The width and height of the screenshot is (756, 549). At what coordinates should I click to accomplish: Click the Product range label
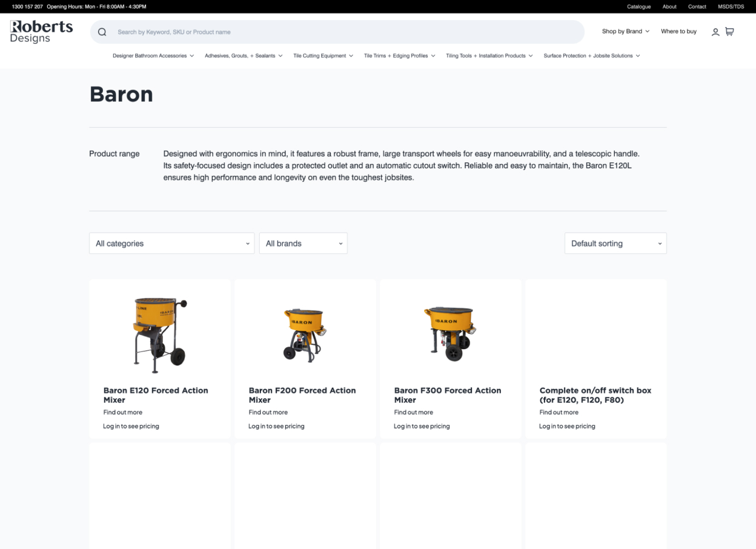tap(114, 154)
